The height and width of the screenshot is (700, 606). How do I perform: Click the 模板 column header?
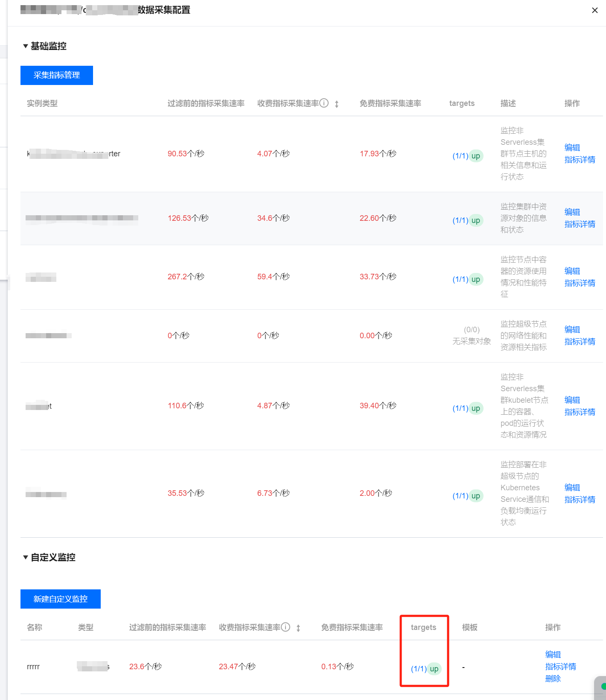[469, 627]
